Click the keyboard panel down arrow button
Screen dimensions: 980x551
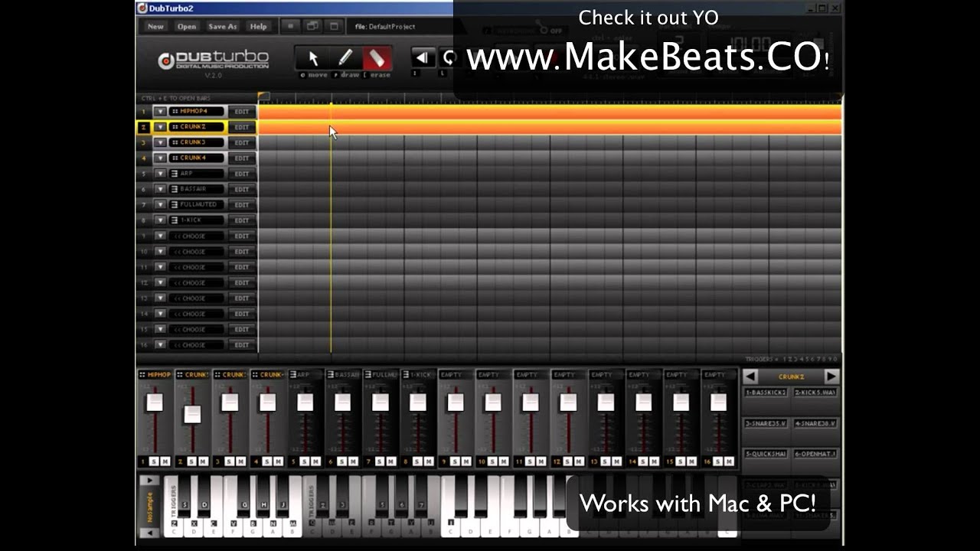tap(150, 532)
